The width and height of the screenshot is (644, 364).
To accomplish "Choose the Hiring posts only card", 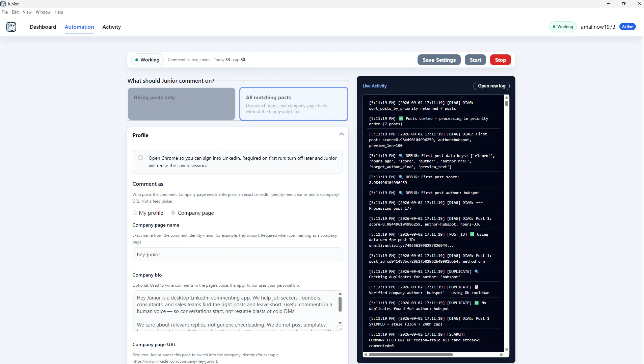I will coord(182,104).
